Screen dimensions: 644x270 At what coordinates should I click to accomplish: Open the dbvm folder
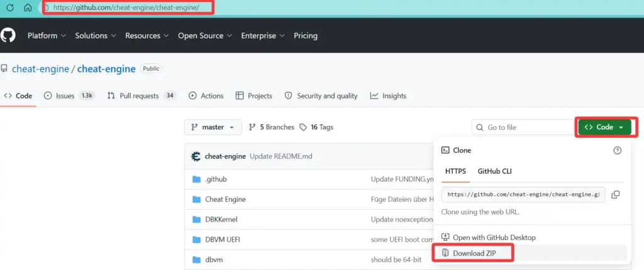214,260
